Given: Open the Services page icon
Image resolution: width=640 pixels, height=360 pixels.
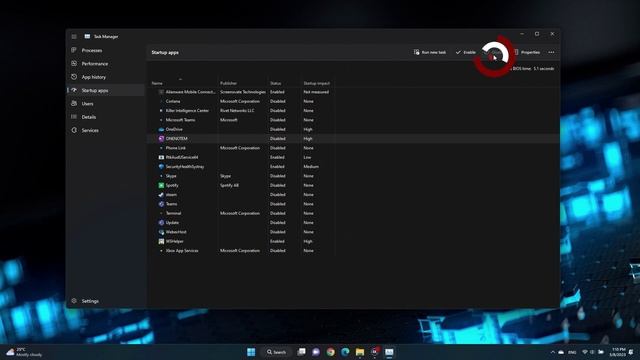Looking at the screenshot, I should [x=74, y=130].
